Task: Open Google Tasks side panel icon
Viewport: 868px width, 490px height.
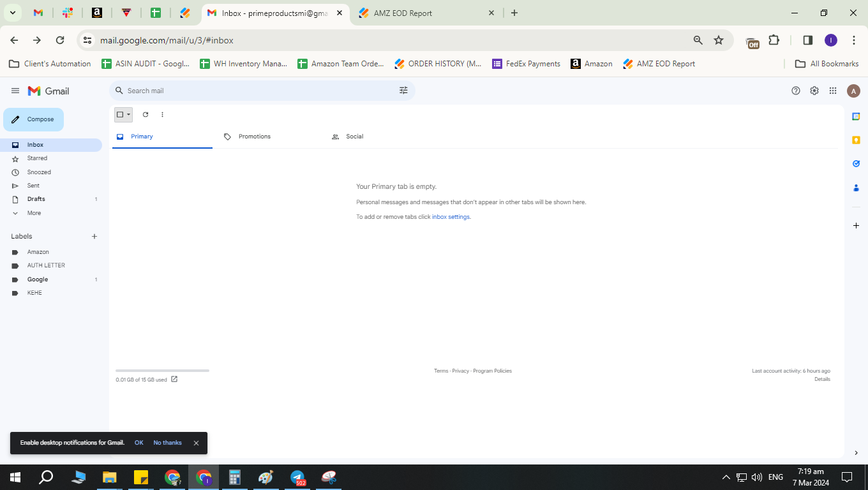Action: (x=857, y=163)
